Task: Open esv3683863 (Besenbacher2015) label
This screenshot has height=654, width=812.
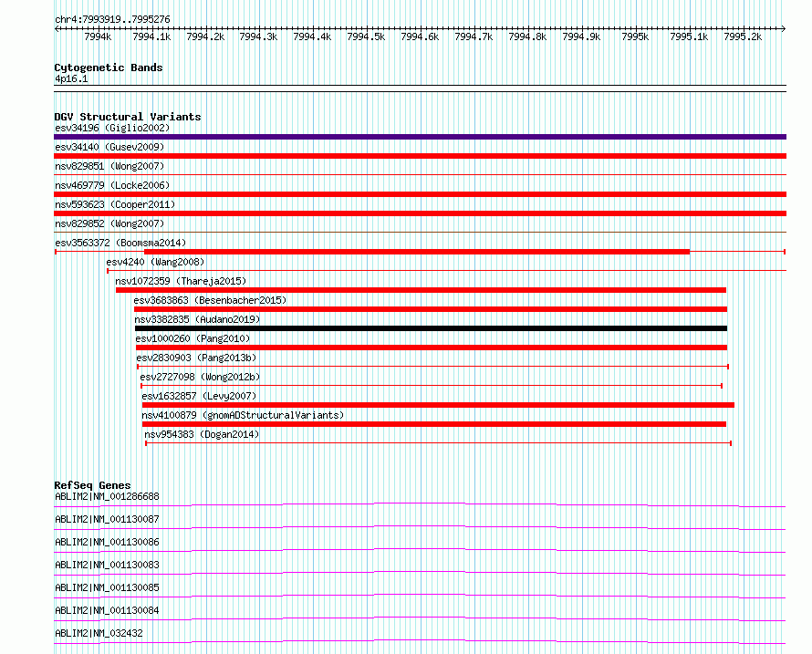Action: 210,300
